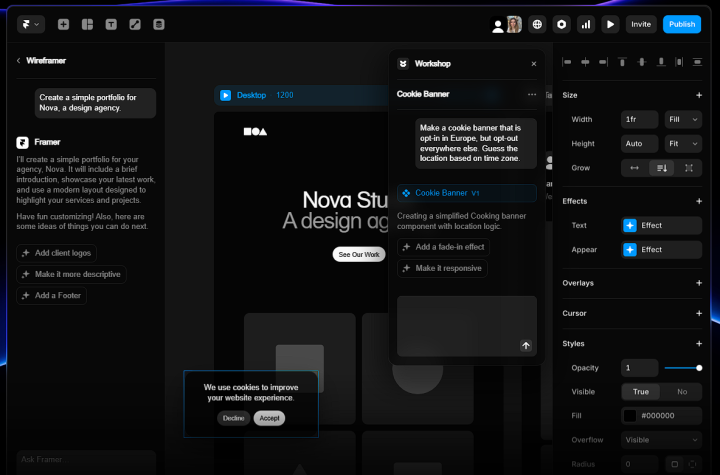The height and width of the screenshot is (475, 720).
Task: Click the Insert plus icon in toolbar
Action: point(64,24)
